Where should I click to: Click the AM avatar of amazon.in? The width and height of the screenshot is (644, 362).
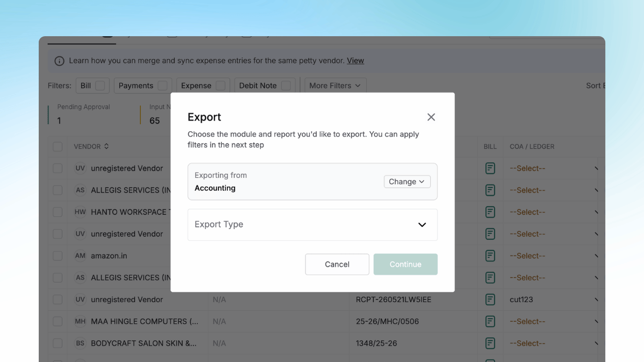coord(80,256)
